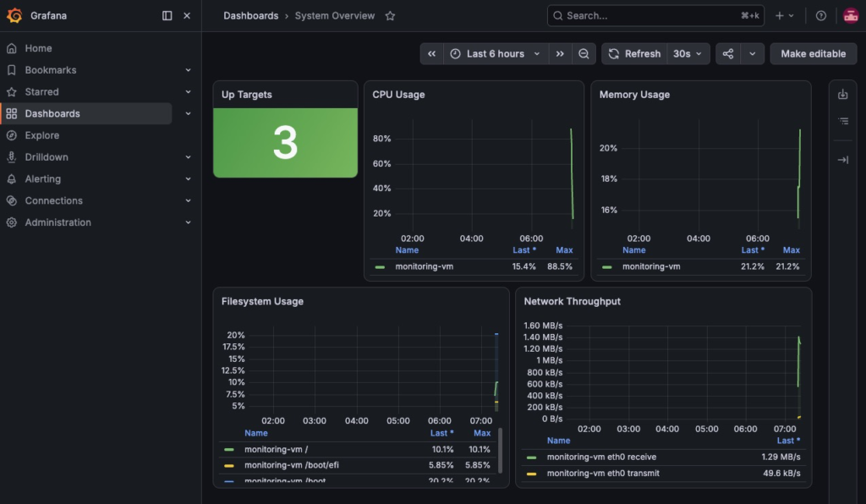Open the 30s refresh interval dropdown
This screenshot has width=866, height=504.
click(x=688, y=53)
